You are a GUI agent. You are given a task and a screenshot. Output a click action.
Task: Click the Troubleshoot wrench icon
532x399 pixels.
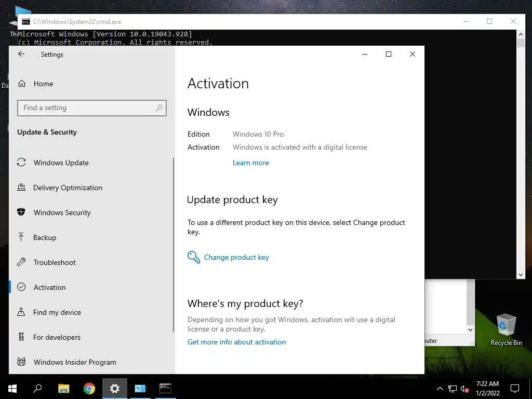(21, 262)
